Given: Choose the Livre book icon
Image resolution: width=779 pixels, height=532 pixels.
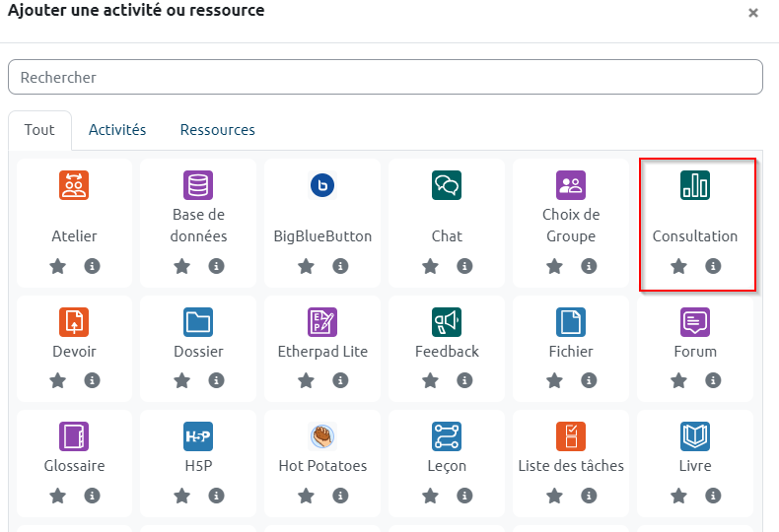Looking at the screenshot, I should click(695, 436).
